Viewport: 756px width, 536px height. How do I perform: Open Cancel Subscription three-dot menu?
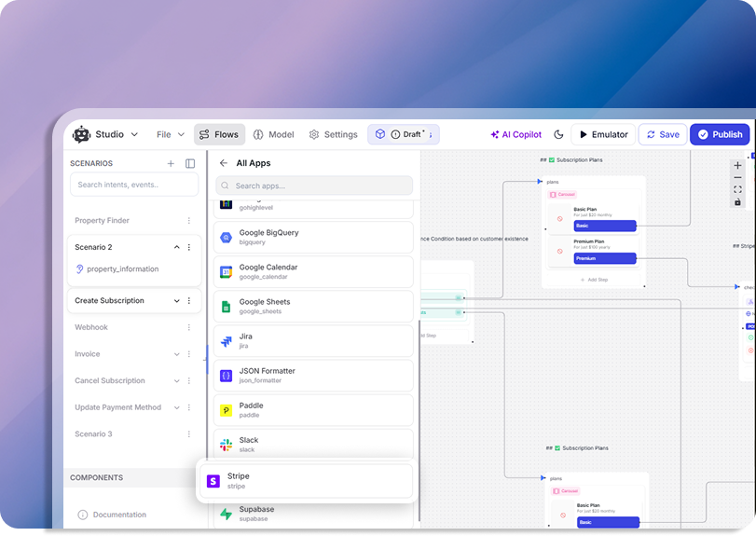click(x=189, y=380)
